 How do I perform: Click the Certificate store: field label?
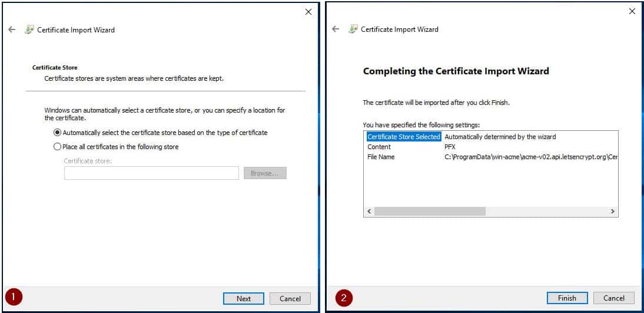click(x=88, y=161)
